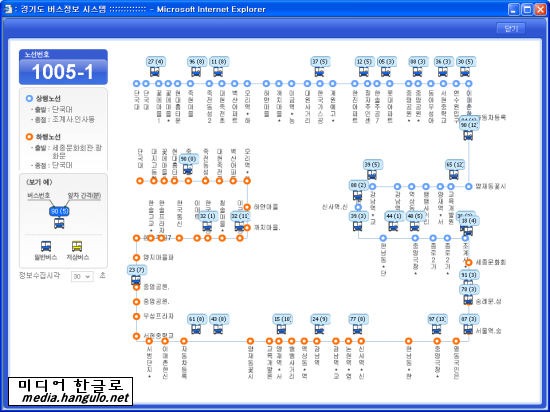Image resolution: width=550 pixels, height=412 pixels.
Task: Close the Internet Explorer window
Action: [540, 9]
